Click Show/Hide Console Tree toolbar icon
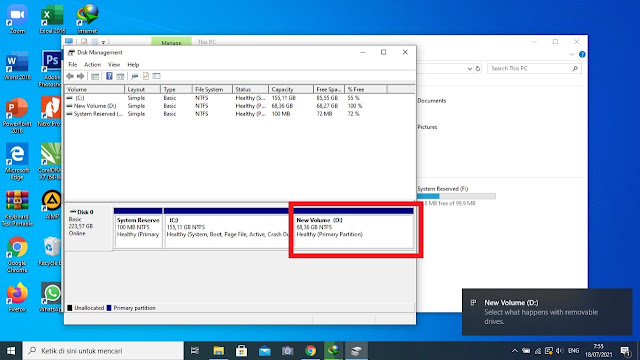640x360 pixels. coord(95,76)
